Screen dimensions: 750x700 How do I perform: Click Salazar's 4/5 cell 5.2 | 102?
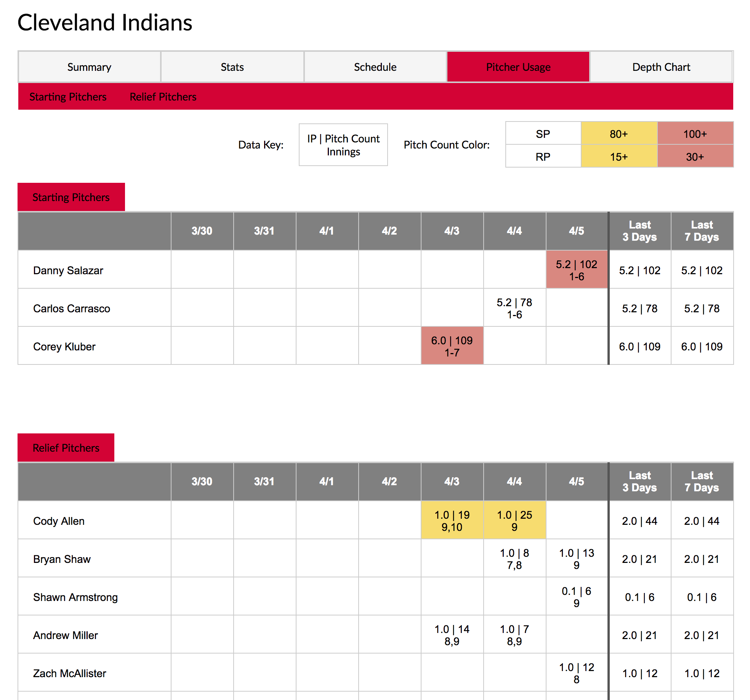tap(577, 270)
